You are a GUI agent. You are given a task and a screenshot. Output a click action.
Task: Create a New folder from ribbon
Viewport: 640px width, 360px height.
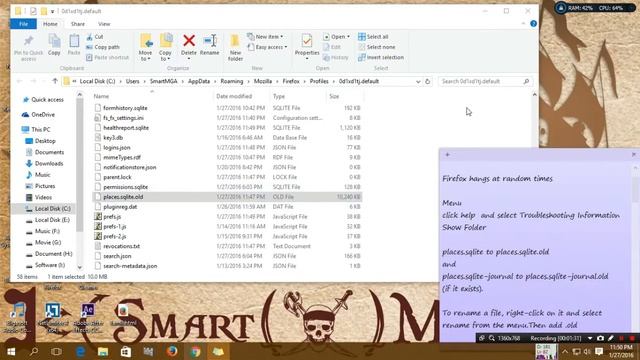(x=235, y=47)
